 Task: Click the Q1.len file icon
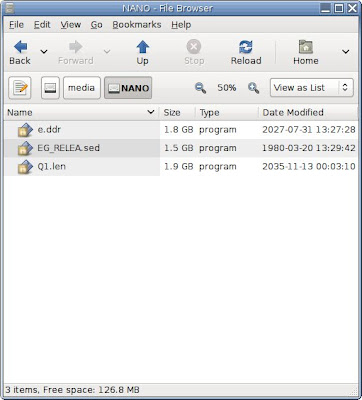tap(25, 167)
